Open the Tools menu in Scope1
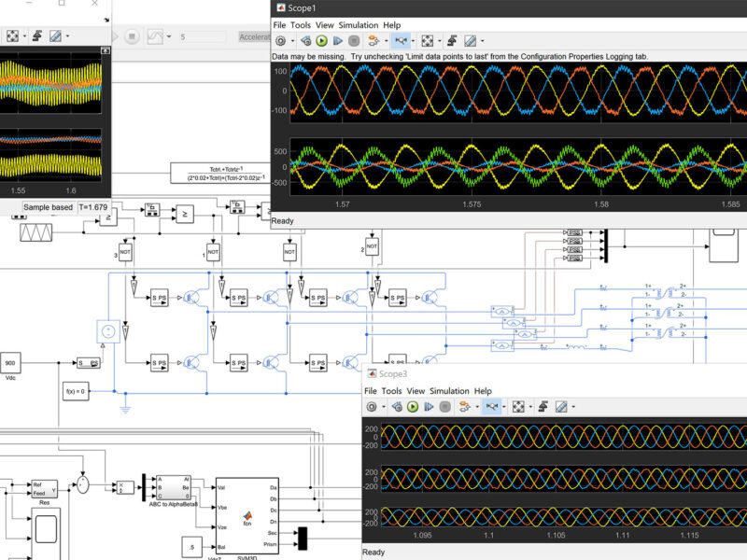Viewport: 747px width, 560px height. pyautogui.click(x=301, y=25)
